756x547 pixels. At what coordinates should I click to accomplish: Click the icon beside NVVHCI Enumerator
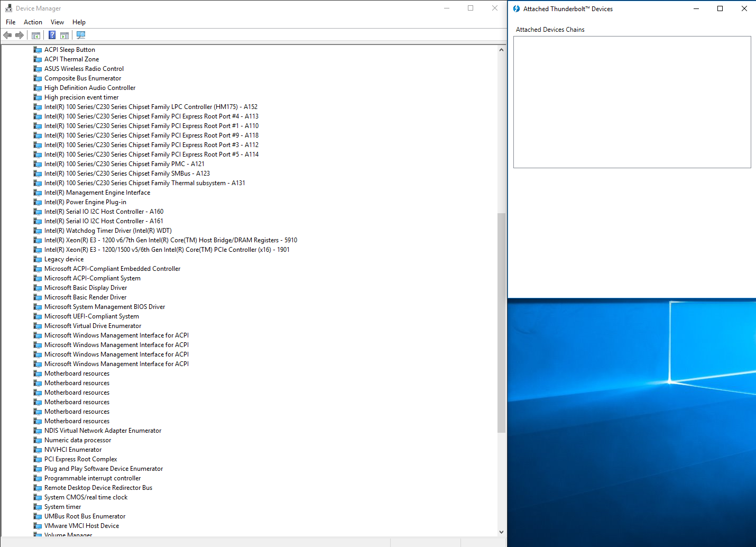point(38,450)
